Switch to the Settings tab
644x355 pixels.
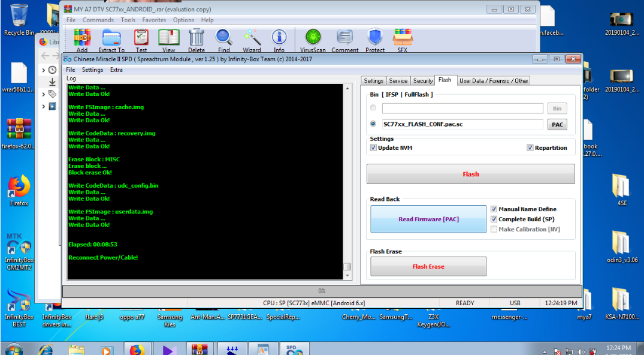pyautogui.click(x=373, y=81)
